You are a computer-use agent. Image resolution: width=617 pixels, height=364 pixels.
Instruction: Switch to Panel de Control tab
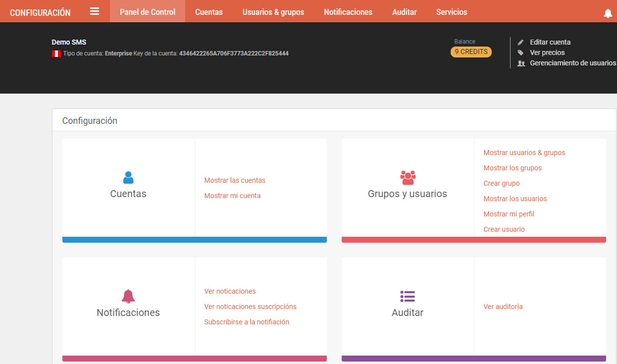148,12
